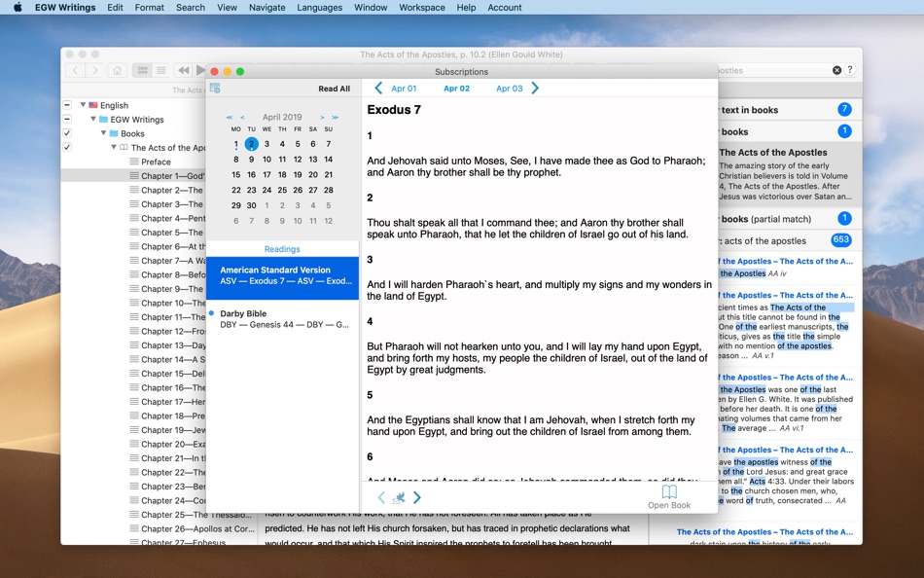The height and width of the screenshot is (578, 924).
Task: Select April 15 in the calendar
Action: pyautogui.click(x=235, y=175)
